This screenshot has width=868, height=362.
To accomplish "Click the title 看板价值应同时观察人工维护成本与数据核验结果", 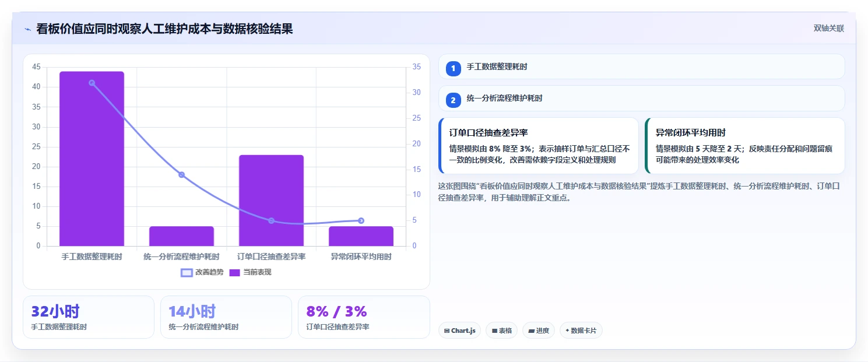I will (164, 29).
